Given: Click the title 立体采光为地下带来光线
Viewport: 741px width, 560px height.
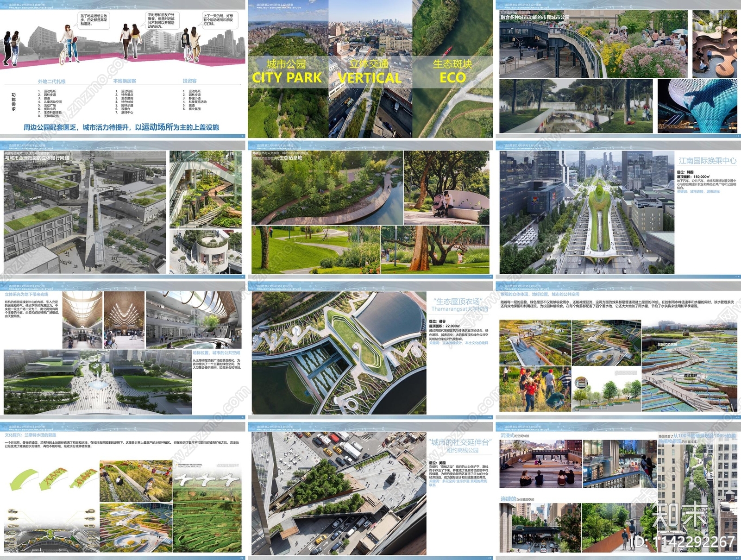Looking at the screenshot, I should coord(26,295).
